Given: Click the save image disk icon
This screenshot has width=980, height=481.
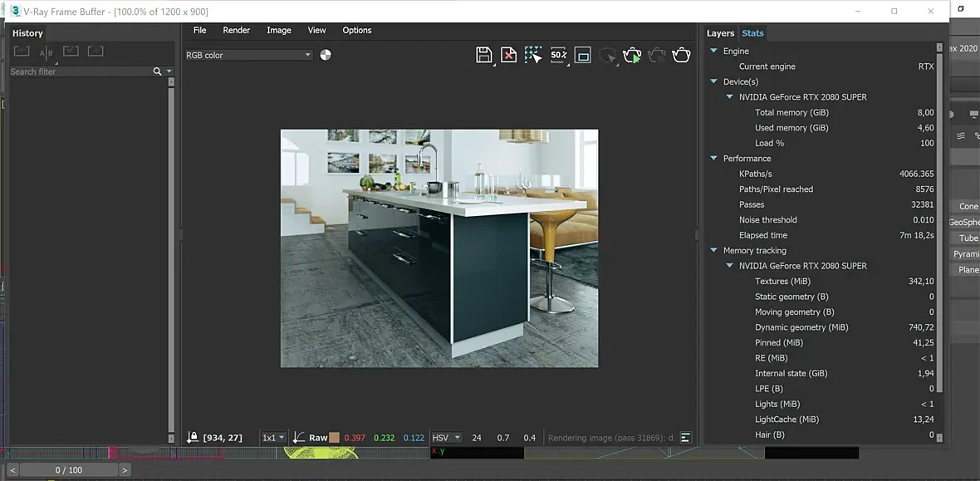Looking at the screenshot, I should click(484, 55).
